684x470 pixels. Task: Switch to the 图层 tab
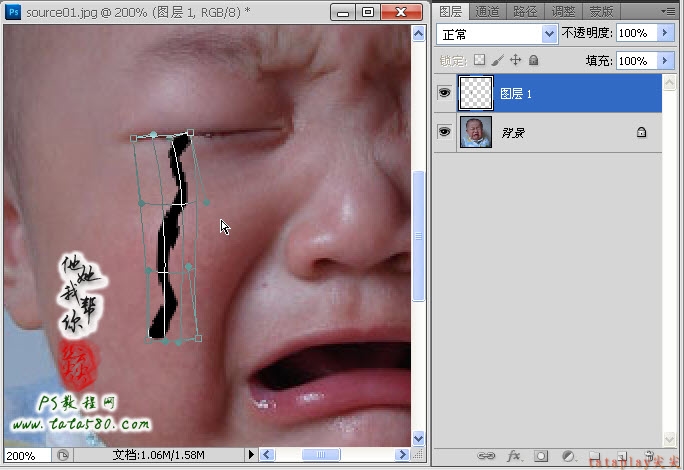click(x=451, y=11)
